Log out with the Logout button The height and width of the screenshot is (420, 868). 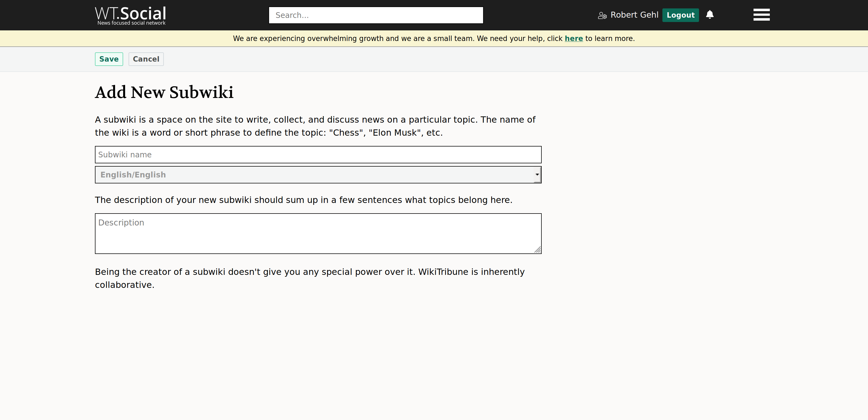[680, 15]
